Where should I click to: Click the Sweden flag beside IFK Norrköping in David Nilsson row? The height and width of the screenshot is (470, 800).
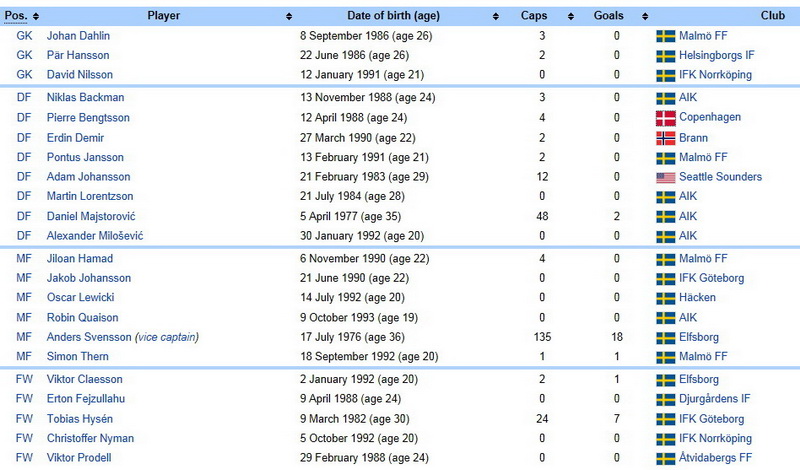pos(665,76)
